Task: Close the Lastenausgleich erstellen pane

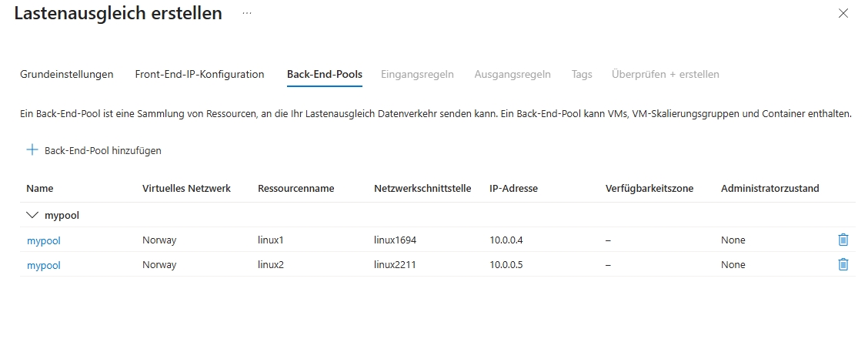Action: click(843, 13)
